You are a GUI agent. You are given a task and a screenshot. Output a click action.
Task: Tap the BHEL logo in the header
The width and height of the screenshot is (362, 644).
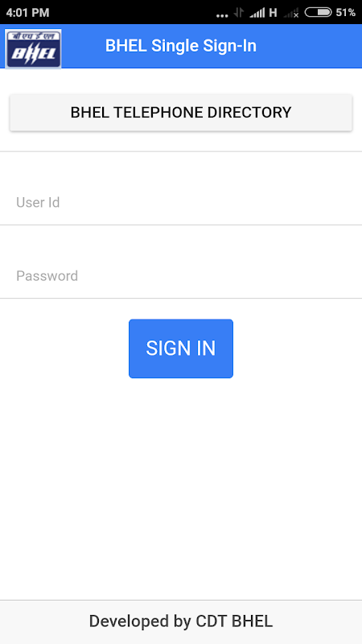coord(33,48)
